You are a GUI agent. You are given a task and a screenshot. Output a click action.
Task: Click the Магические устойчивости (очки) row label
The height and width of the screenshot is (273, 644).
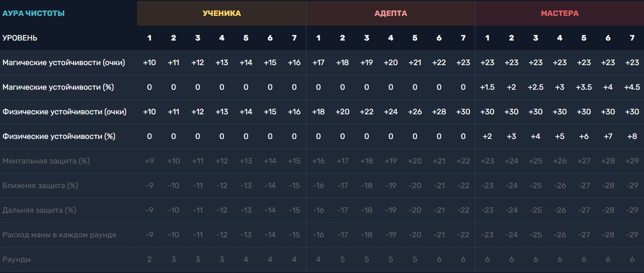(x=64, y=63)
